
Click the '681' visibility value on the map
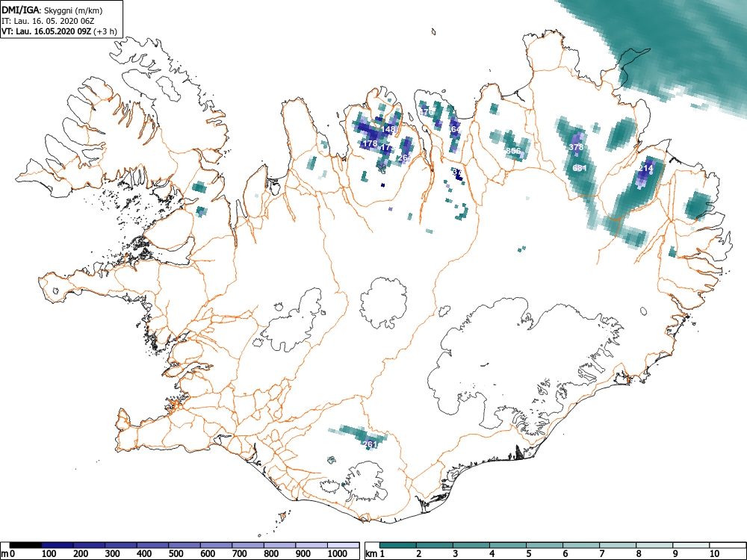click(580, 168)
